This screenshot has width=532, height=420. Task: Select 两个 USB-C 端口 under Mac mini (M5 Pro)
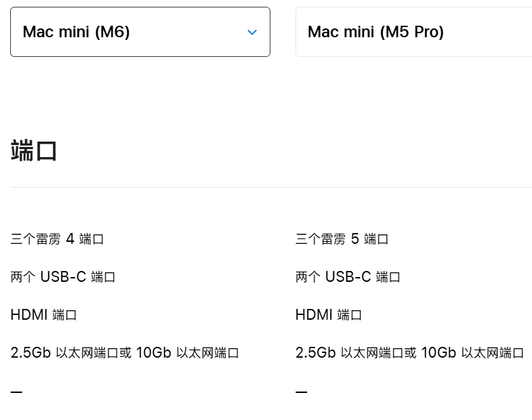348,277
